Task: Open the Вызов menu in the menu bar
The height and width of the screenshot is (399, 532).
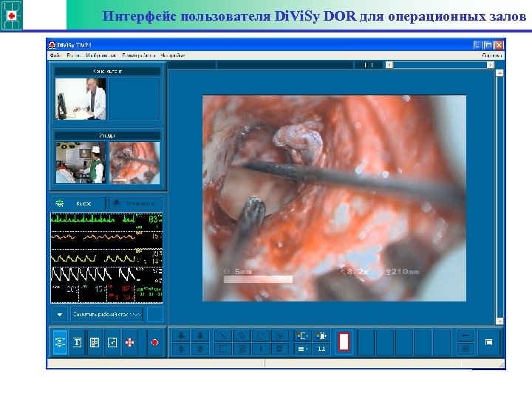Action: click(73, 55)
